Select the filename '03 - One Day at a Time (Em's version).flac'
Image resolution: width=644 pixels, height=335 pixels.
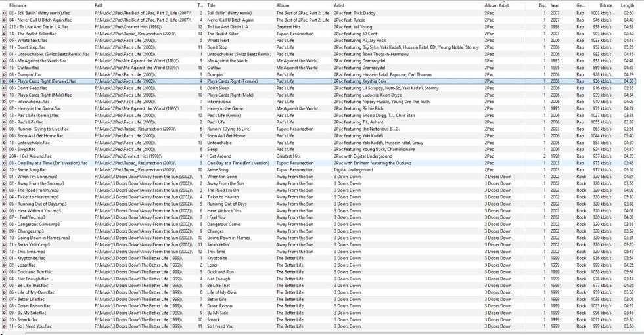click(48, 163)
